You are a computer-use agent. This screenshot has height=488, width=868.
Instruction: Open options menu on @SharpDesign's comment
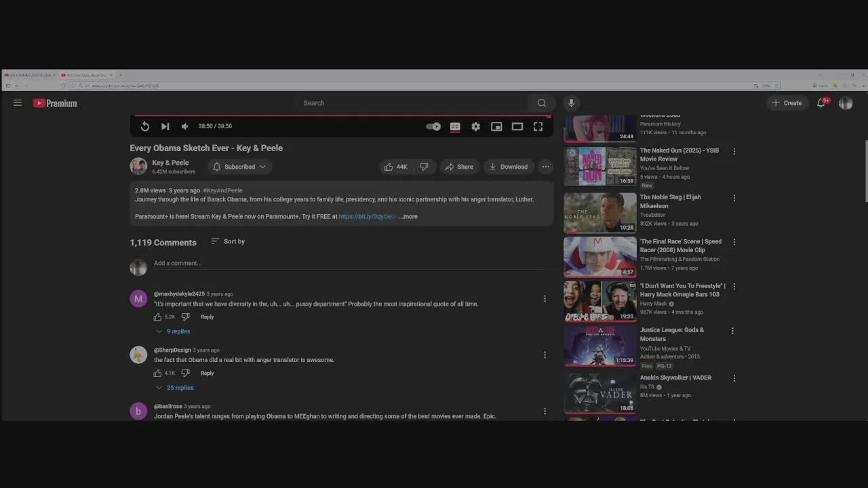click(545, 355)
